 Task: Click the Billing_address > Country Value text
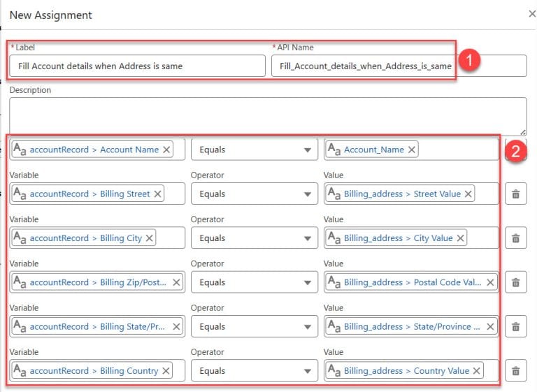pyautogui.click(x=406, y=370)
